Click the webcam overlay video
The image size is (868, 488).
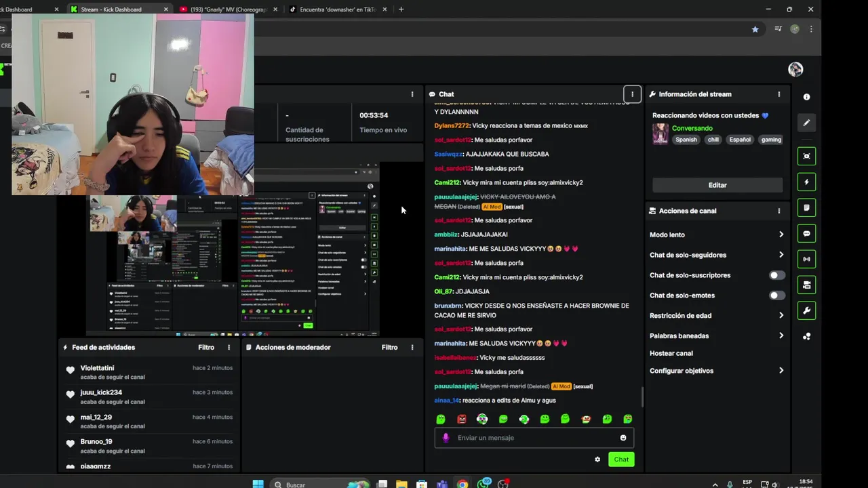point(133,104)
